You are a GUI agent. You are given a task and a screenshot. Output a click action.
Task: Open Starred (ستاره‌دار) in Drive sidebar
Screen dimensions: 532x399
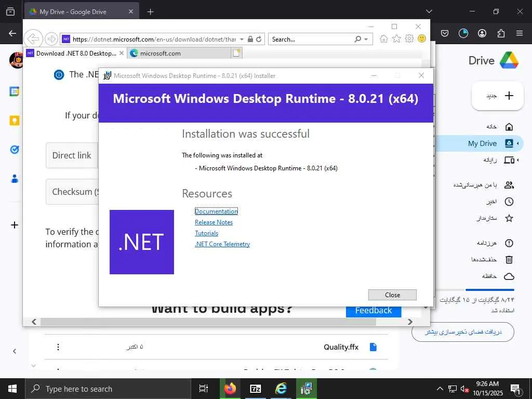(495, 218)
